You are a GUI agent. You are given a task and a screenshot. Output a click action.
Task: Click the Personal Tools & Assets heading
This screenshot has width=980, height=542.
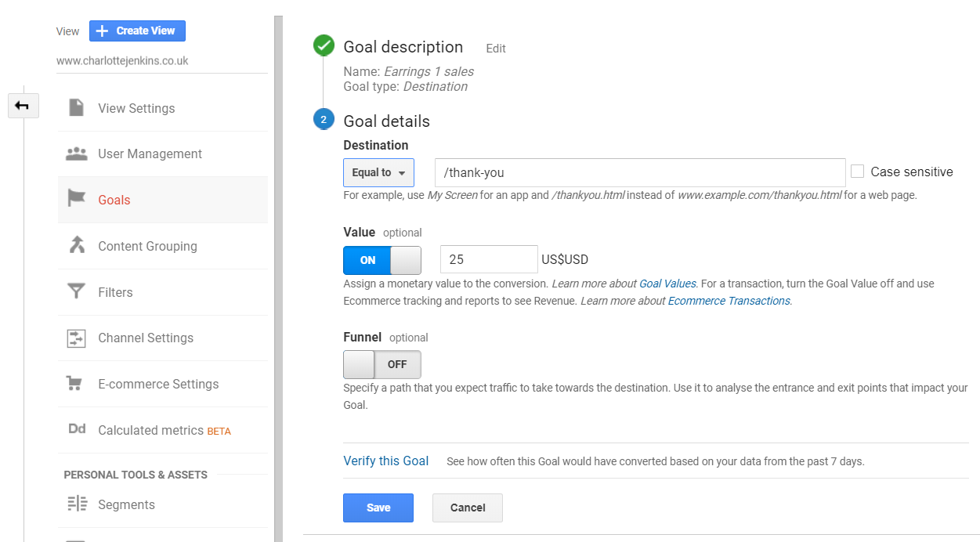(136, 475)
